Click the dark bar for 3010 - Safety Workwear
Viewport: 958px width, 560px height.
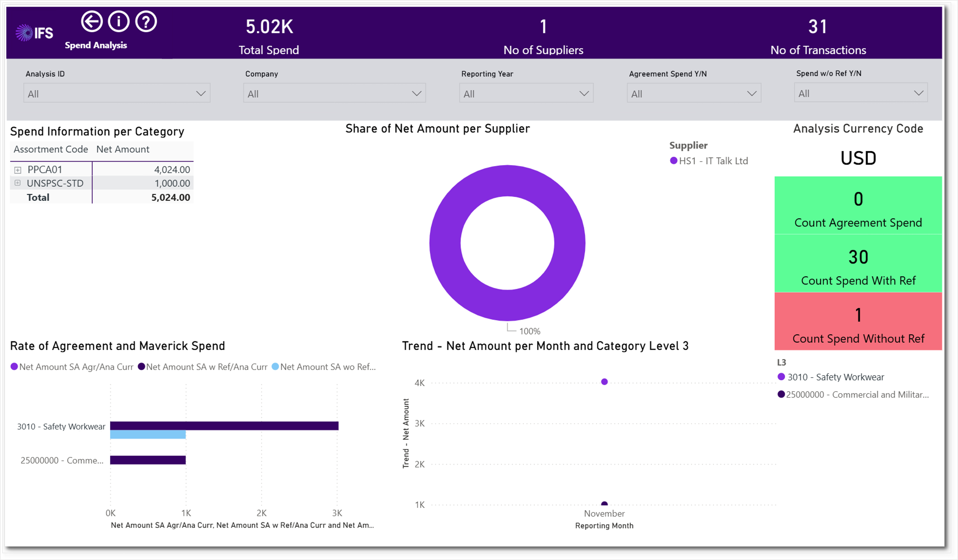224,426
